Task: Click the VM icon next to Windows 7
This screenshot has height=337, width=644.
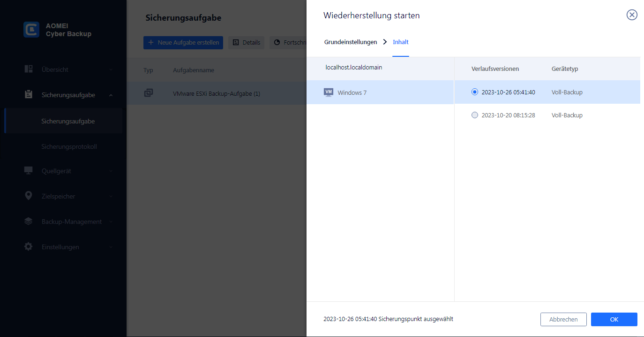Action: (329, 92)
